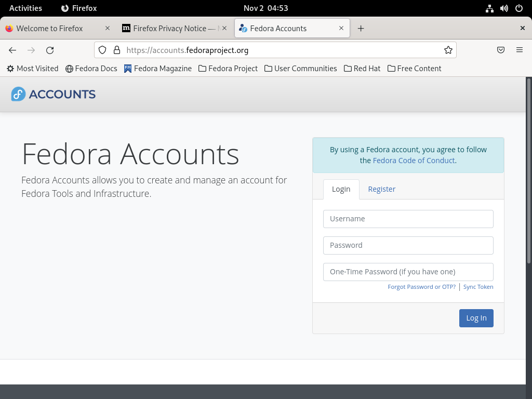532x399 pixels.
Task: Focus the Username field
Action: (408, 219)
